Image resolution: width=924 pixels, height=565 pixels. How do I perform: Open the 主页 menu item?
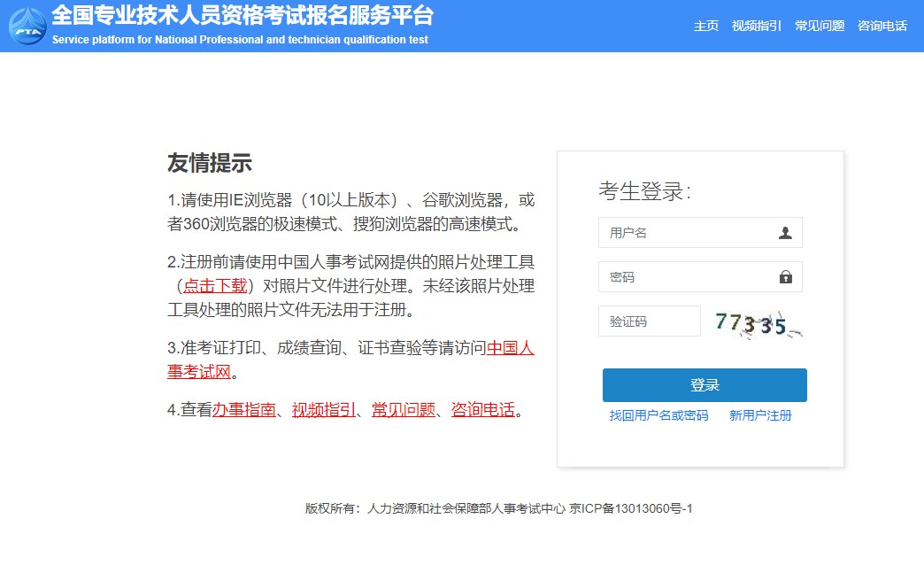pos(706,26)
